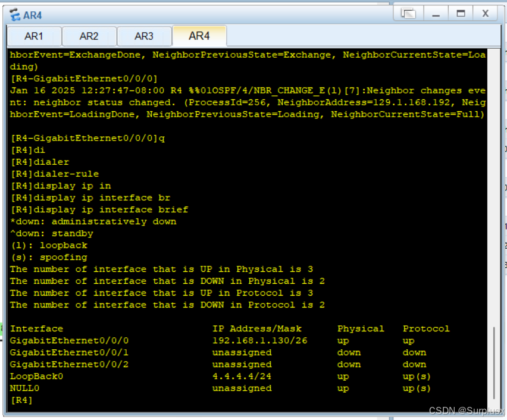Switch to the AR1 tab
This screenshot has height=420, width=507.
[34, 36]
